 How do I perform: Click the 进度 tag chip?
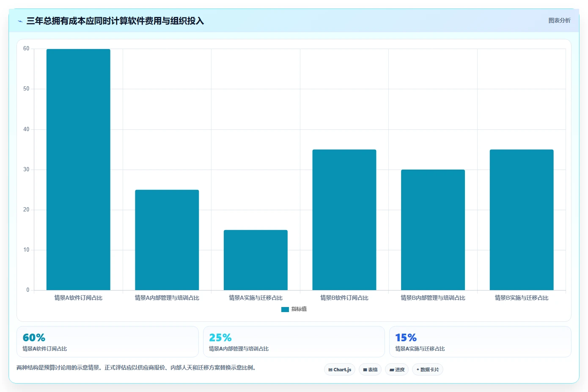[x=397, y=370]
